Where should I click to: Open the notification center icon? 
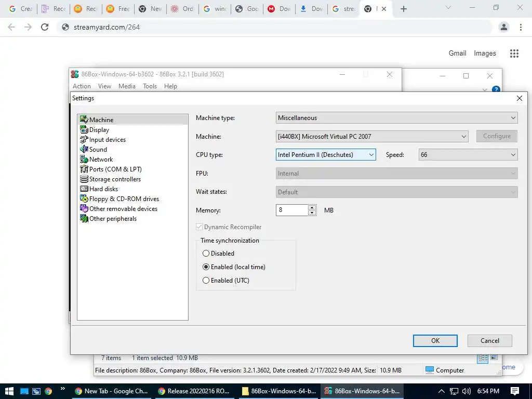tap(515, 391)
